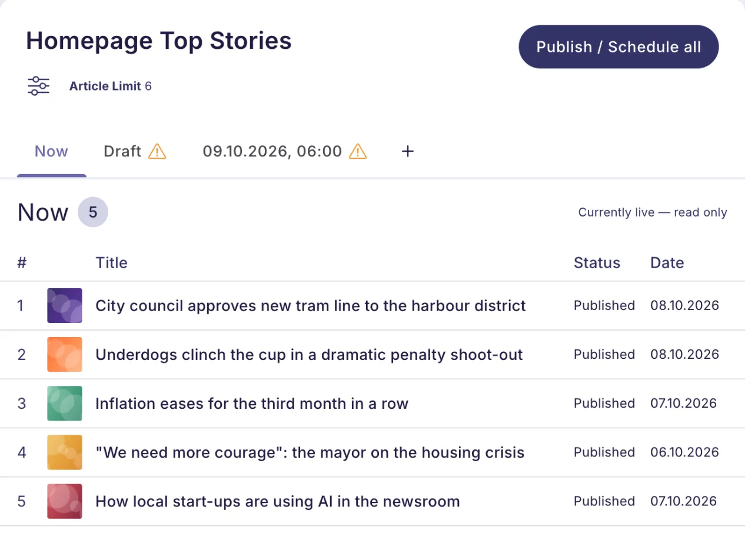
Task: Click the Title column header
Action: click(111, 262)
